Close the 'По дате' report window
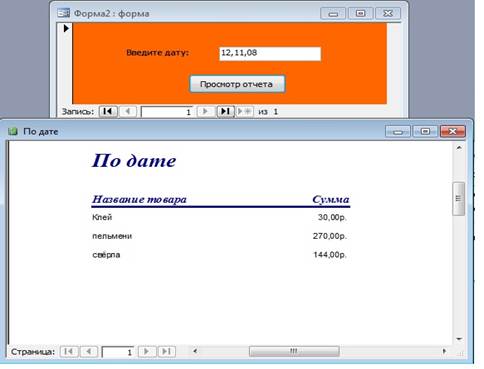Image resolution: width=484 pixels, height=369 pixels. point(452,132)
